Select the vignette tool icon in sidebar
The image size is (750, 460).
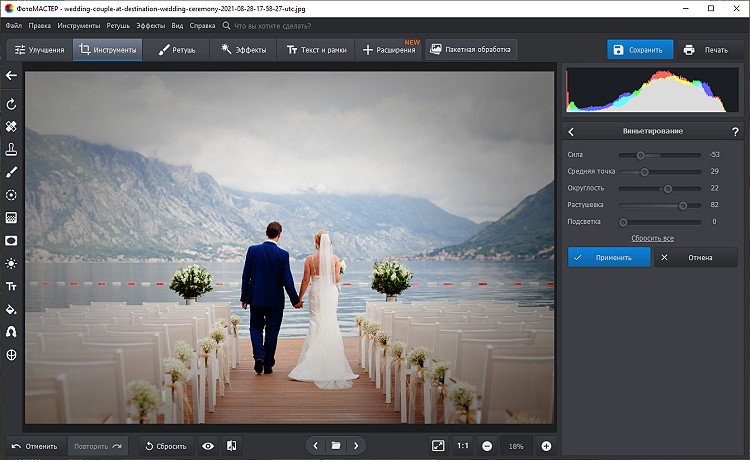11,240
